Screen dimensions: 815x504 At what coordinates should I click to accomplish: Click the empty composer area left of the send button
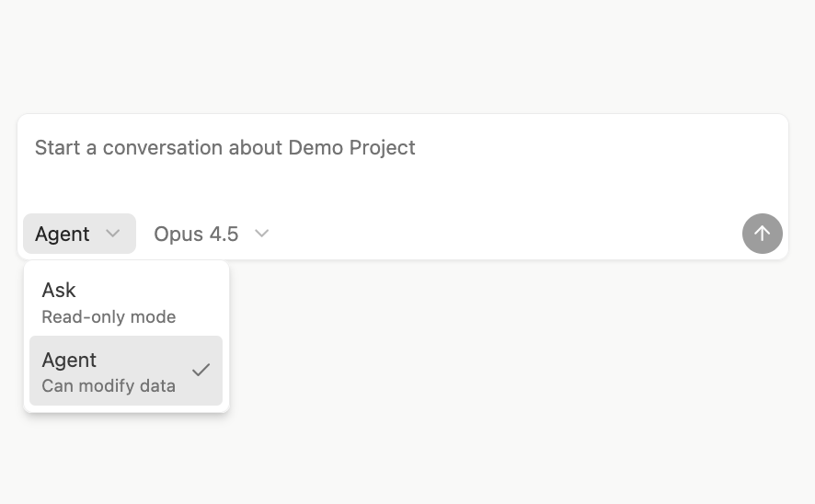pos(506,234)
